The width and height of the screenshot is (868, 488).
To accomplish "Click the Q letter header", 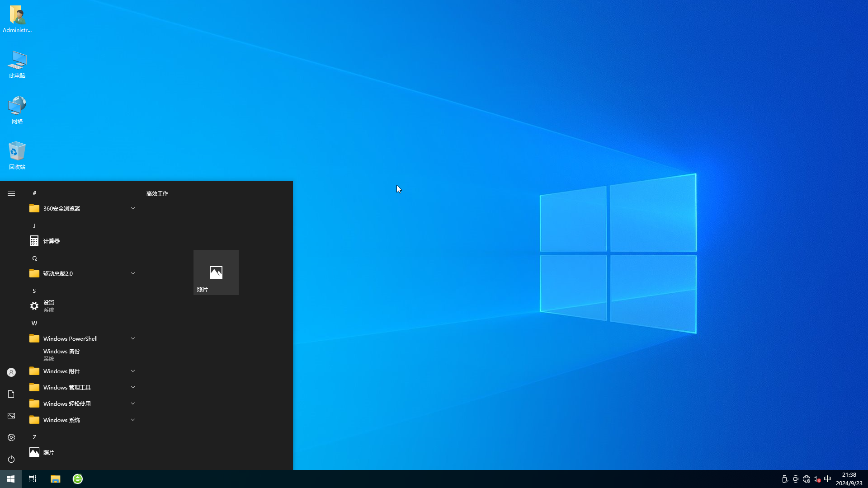I will (34, 258).
